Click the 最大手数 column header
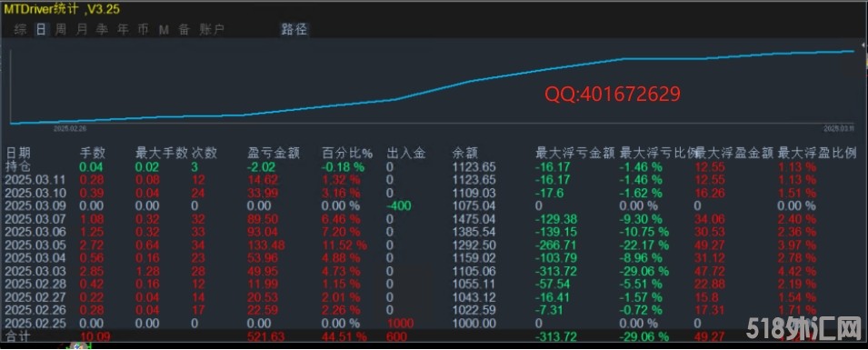The height and width of the screenshot is (350, 868). click(161, 154)
